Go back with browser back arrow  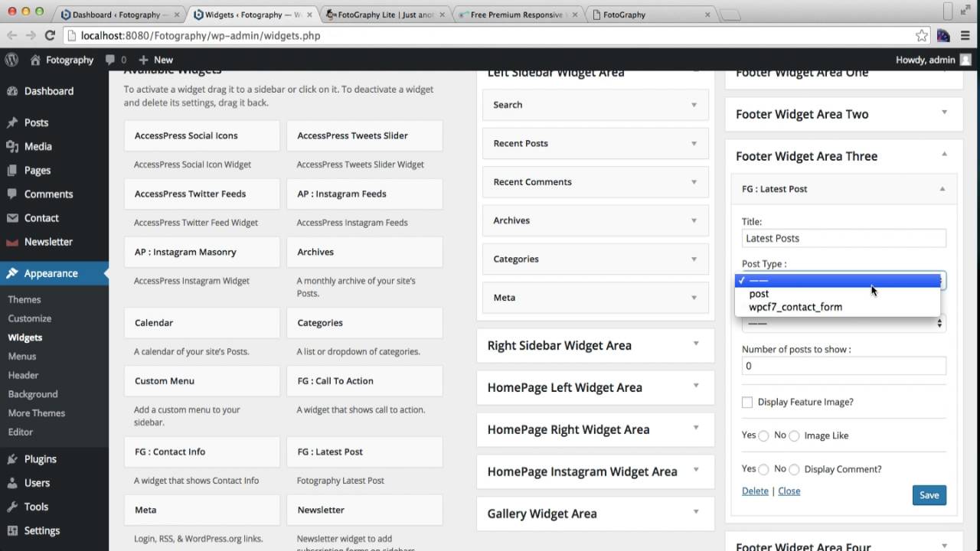[x=11, y=35]
